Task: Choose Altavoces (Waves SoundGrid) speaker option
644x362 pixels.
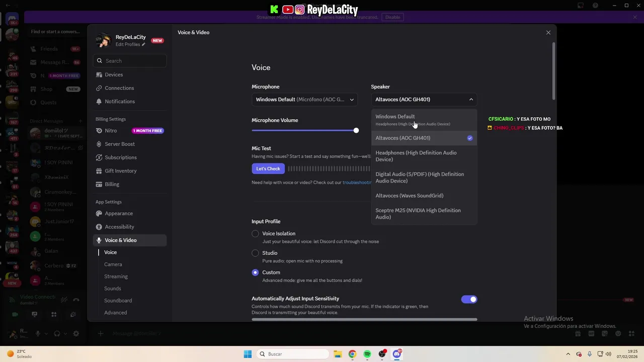Action: click(x=424, y=196)
